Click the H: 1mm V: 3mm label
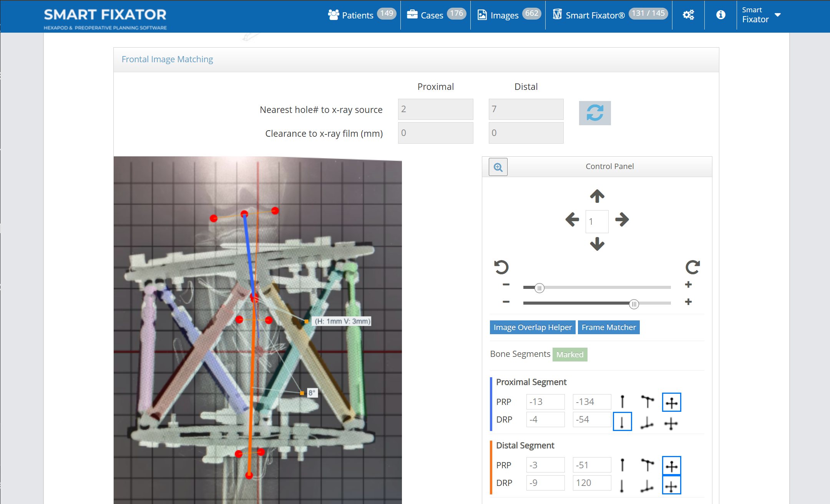Screen dimensions: 830x504 [x=342, y=321]
